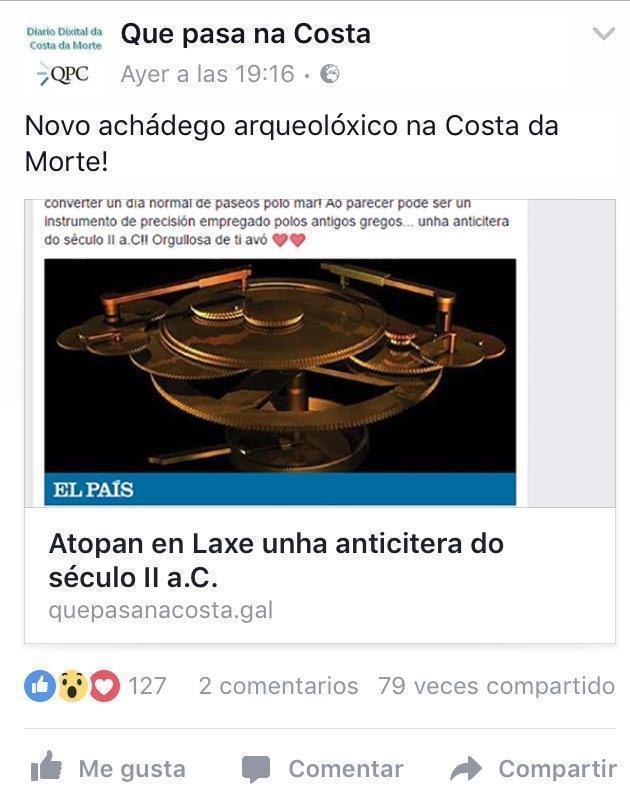View the list of 127 reactions
The height and width of the screenshot is (789, 630).
coord(147,686)
